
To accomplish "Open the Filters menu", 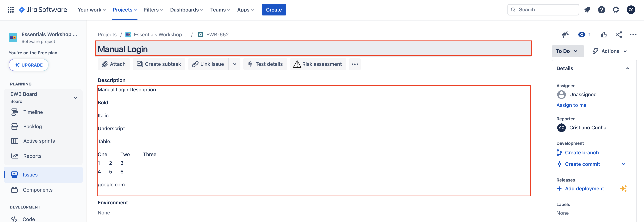I will 153,10.
